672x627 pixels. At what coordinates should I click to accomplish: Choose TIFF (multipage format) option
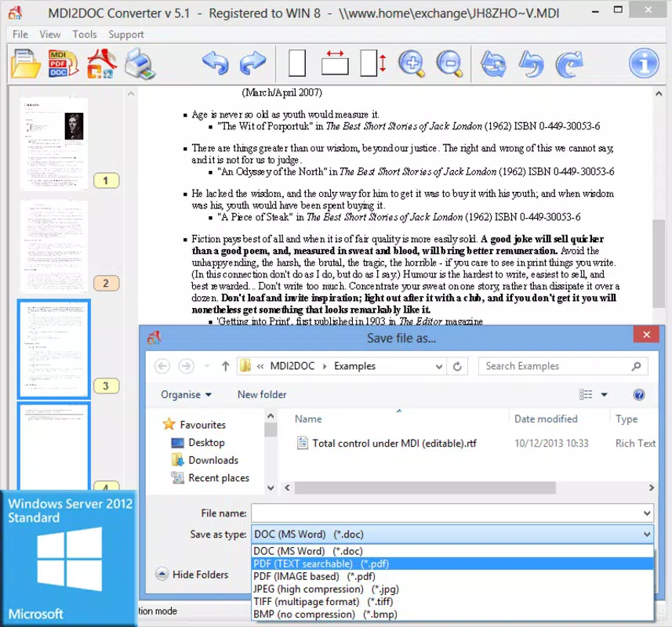coord(452,602)
